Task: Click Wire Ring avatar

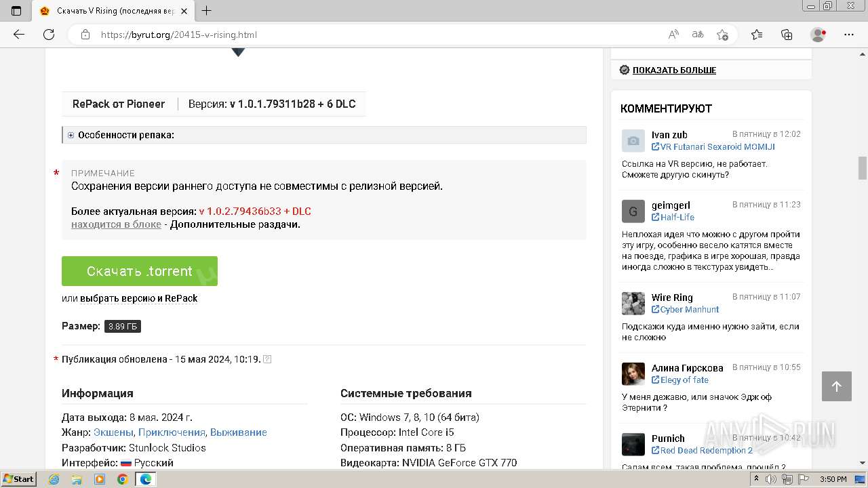Action: 633,304
